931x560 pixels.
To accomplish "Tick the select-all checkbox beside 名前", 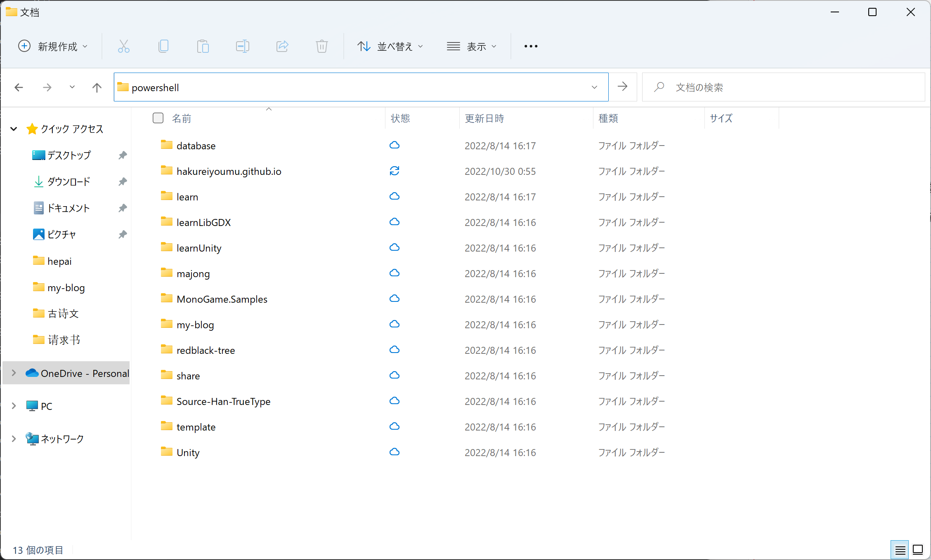I will pyautogui.click(x=158, y=118).
